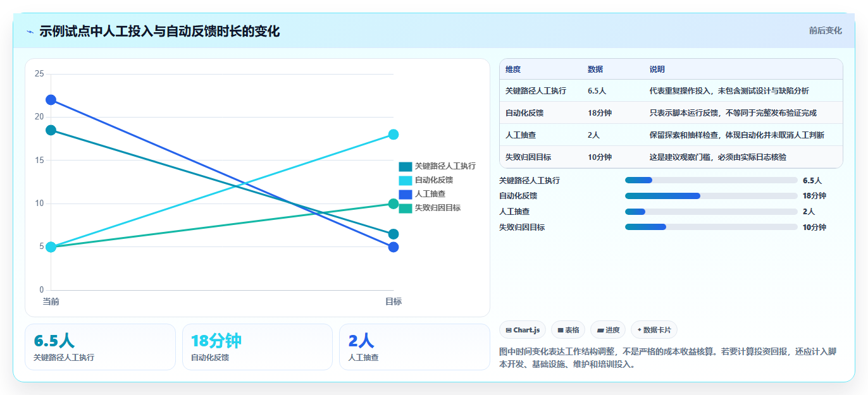868x395 pixels.
Task: Select the 失败归因目标 target point at 10
Action: coord(394,204)
